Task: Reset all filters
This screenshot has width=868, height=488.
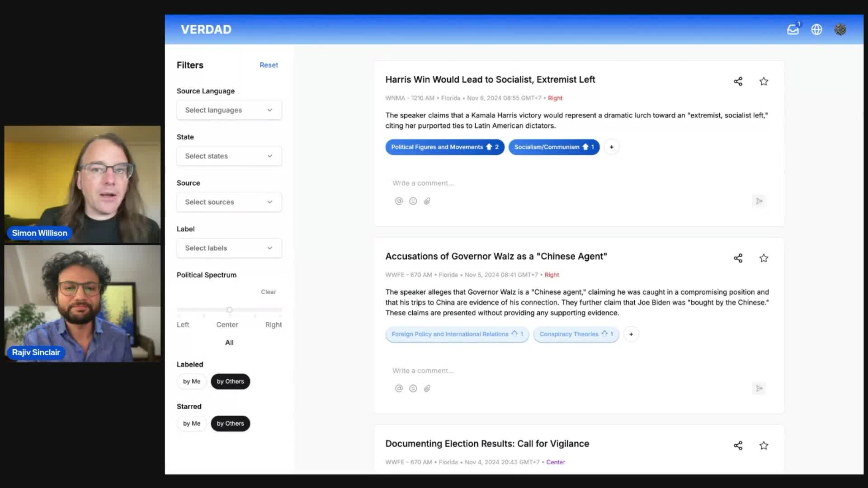Action: coord(269,65)
